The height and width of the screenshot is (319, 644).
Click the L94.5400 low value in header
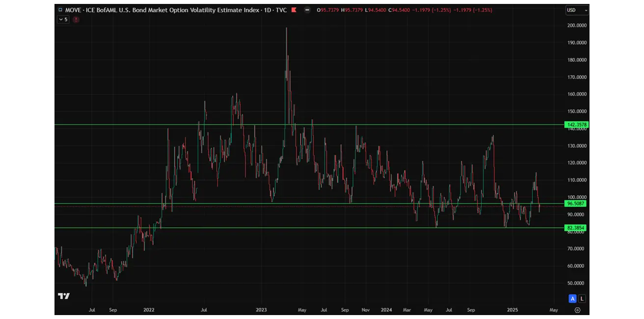(376, 10)
